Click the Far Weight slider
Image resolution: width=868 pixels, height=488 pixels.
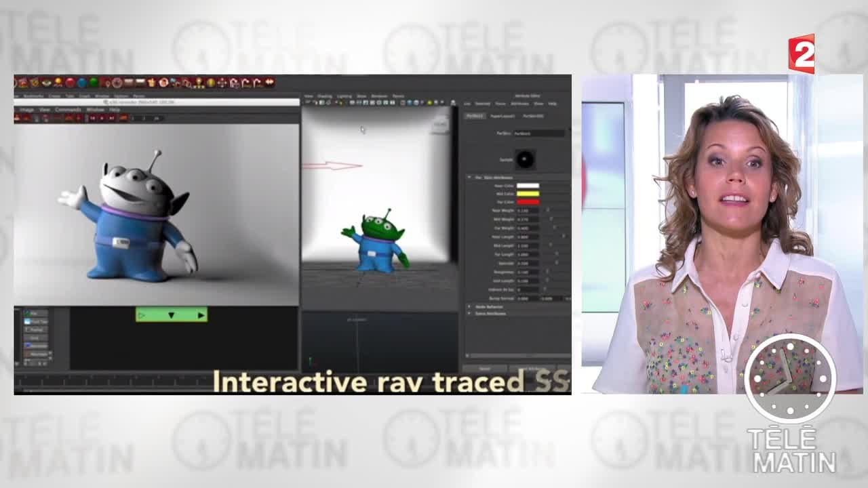[556, 228]
